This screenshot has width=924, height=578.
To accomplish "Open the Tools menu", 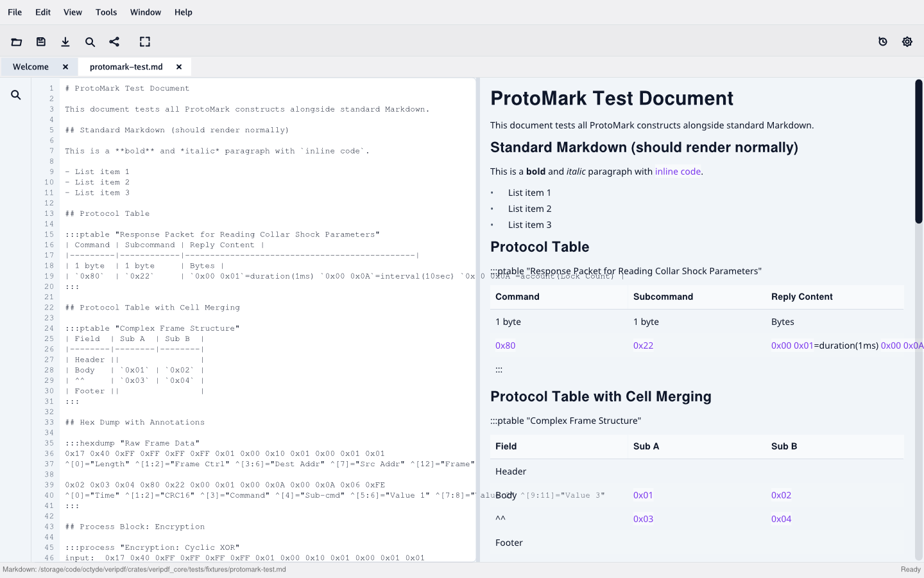I will pos(107,12).
